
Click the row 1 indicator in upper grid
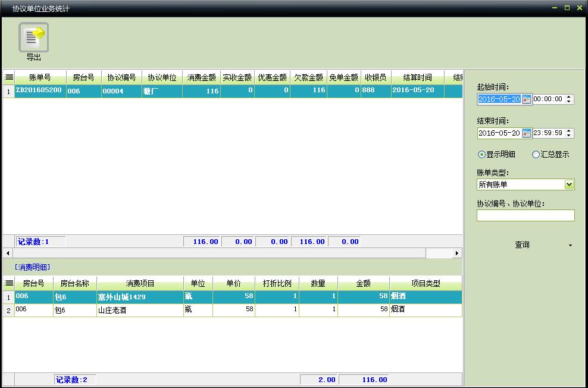(8, 91)
